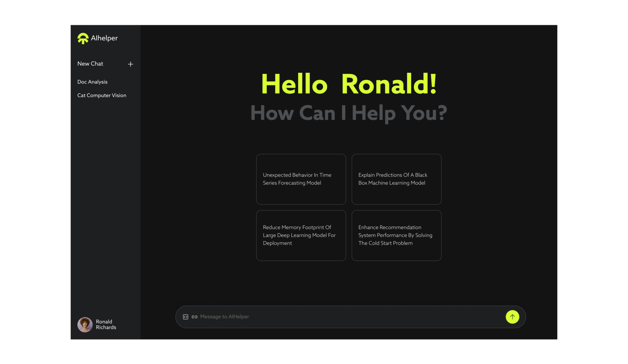Click the link attachment icon in message bar
Image resolution: width=628 pixels, height=364 pixels.
click(x=194, y=317)
